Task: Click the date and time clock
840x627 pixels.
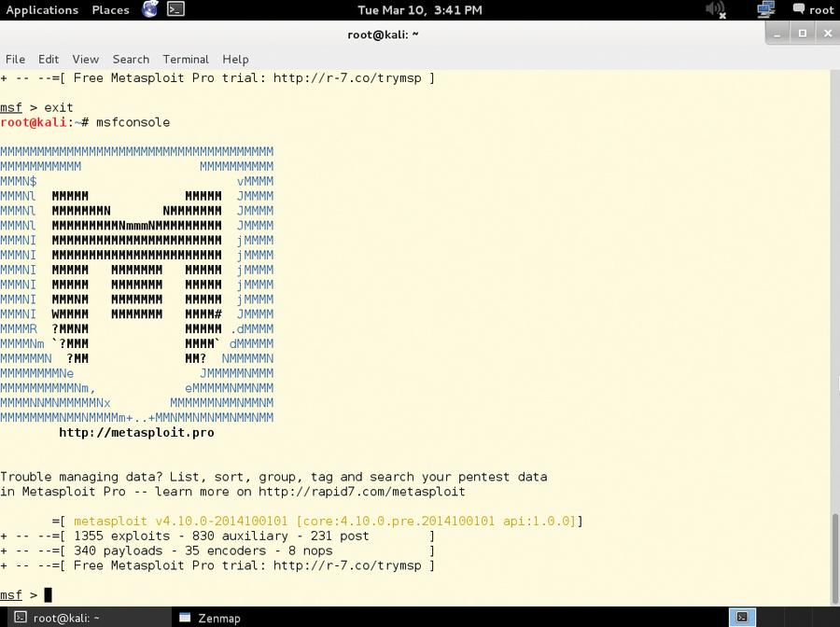Action: (419, 9)
